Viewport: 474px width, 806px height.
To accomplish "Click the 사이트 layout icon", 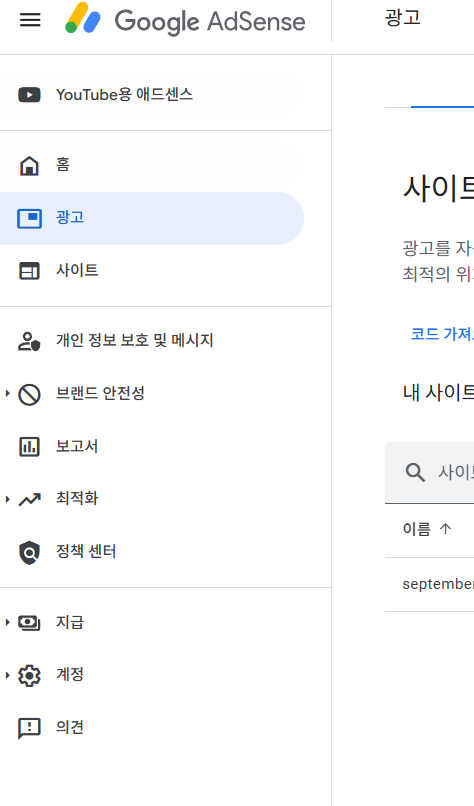I will point(29,271).
